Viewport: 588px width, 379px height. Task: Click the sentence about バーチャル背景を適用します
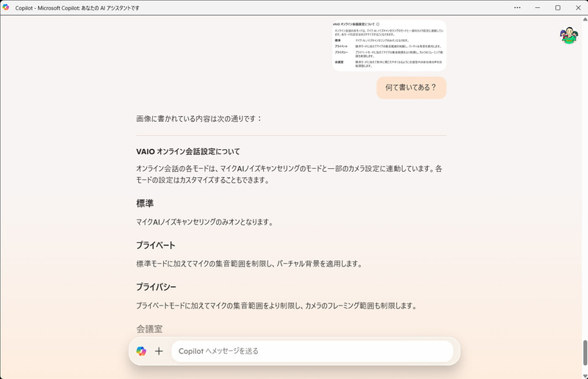249,264
